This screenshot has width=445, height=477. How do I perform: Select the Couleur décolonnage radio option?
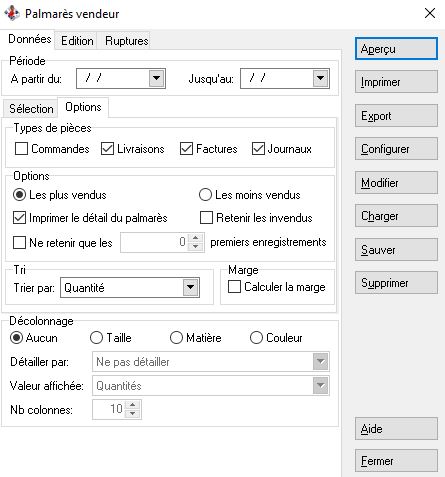pos(256,338)
